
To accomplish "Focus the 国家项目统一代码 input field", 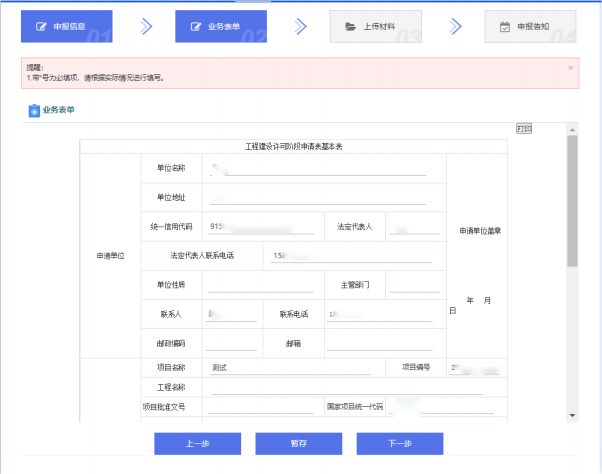I will tap(440, 407).
